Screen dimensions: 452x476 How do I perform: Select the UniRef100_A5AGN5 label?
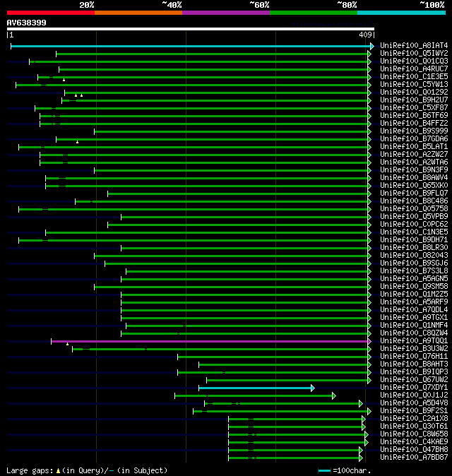[414, 279]
